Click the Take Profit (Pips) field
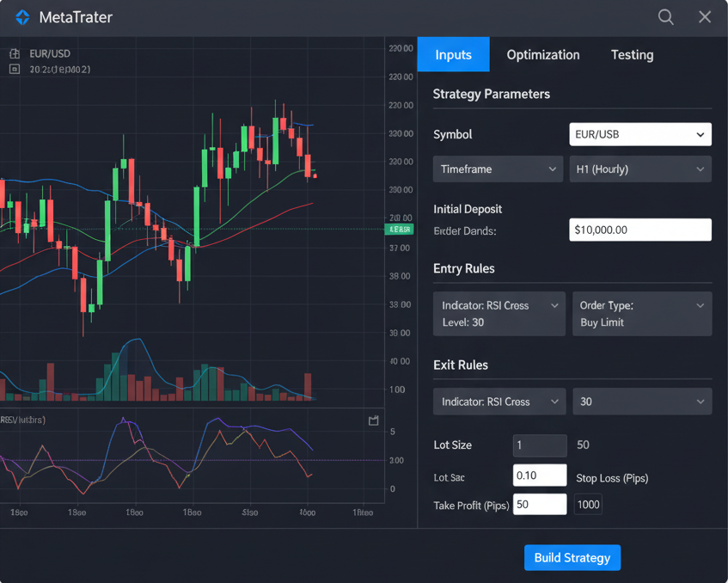This screenshot has width=728, height=583. point(540,505)
